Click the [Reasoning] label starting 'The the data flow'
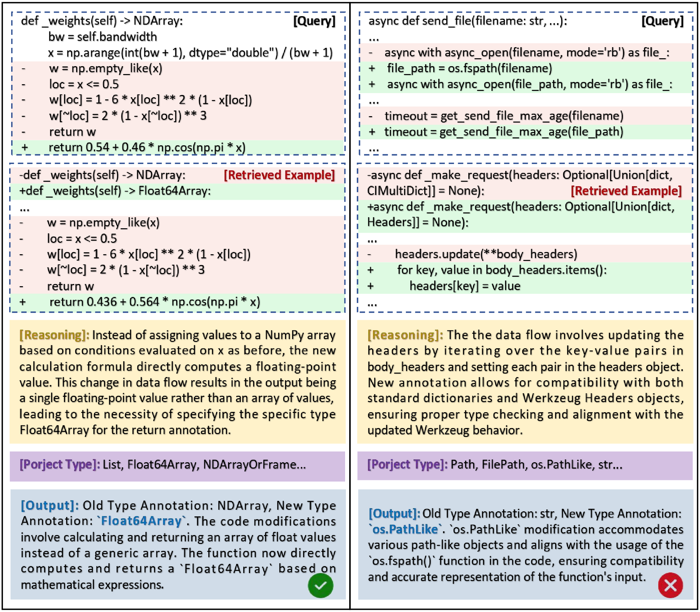Viewport: 700px width, 612px height. click(405, 335)
